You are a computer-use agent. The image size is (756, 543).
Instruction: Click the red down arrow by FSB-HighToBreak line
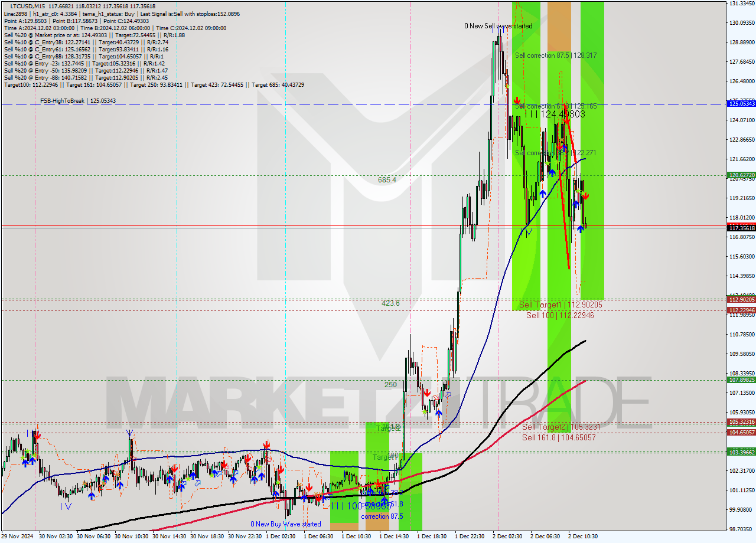[517, 101]
